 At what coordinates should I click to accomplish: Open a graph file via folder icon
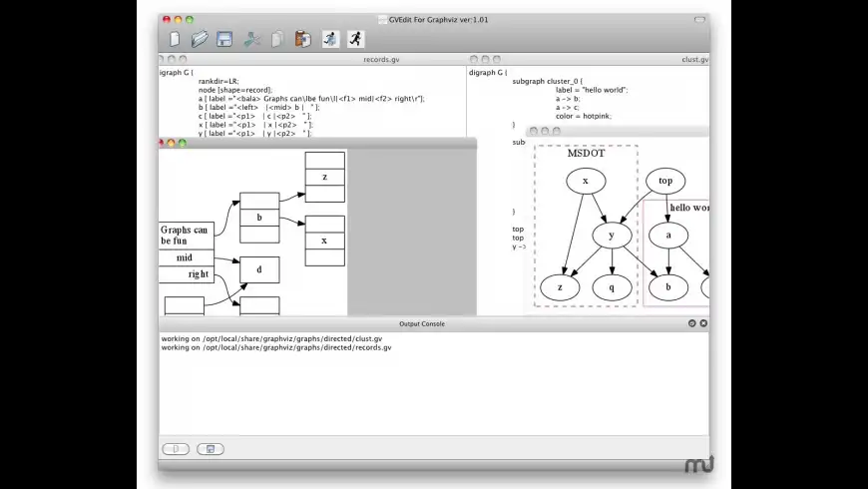pos(200,40)
